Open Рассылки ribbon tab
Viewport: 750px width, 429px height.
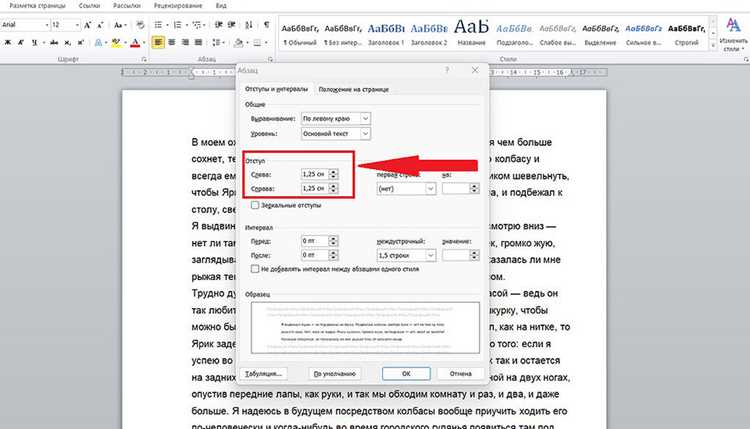click(x=127, y=6)
